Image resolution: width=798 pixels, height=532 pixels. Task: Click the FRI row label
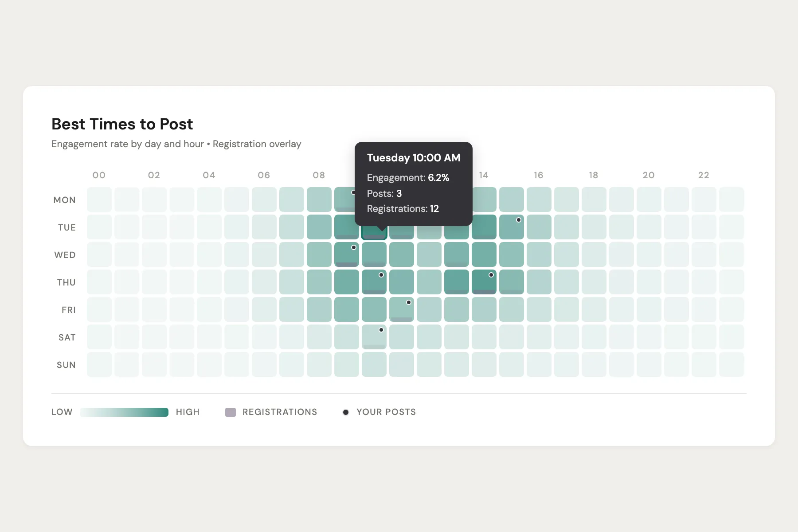(x=69, y=310)
